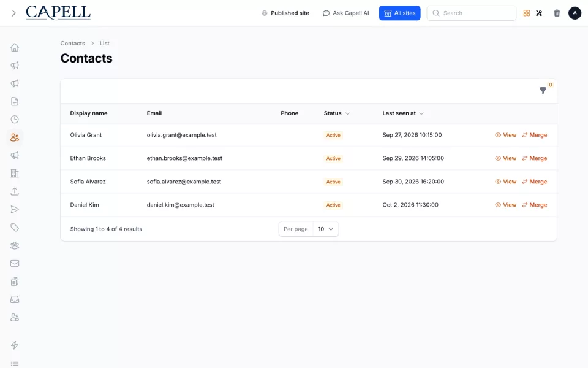588x368 pixels.
Task: Click the megaphone icon just below the home icon
Action: tap(15, 66)
